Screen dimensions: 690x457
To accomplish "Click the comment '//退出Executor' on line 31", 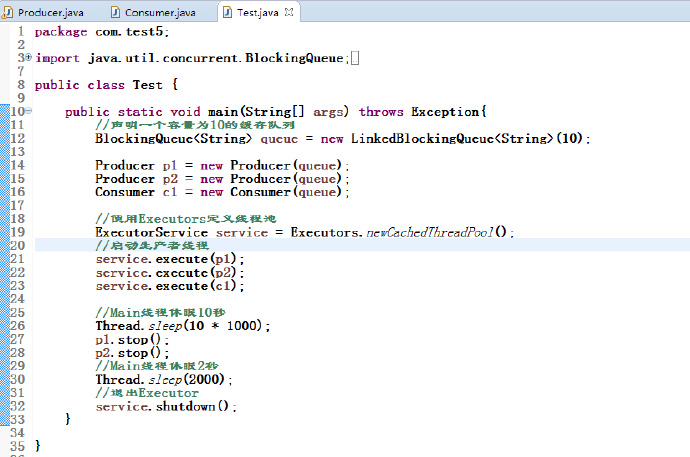I will pos(147,392).
